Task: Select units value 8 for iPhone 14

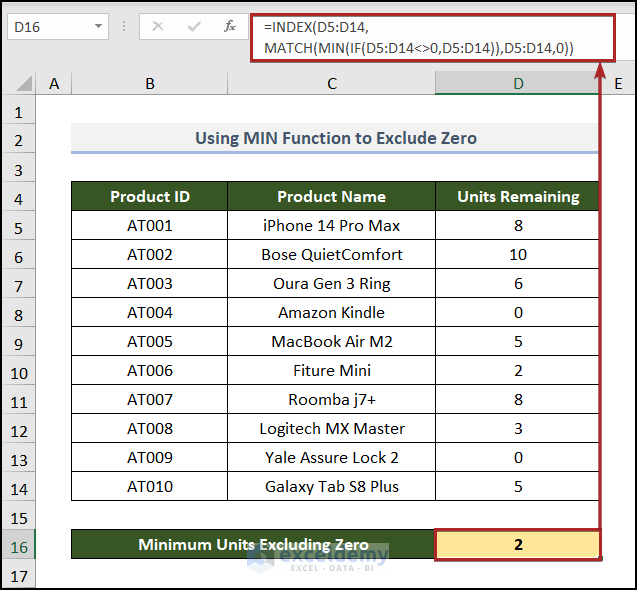Action: point(517,225)
